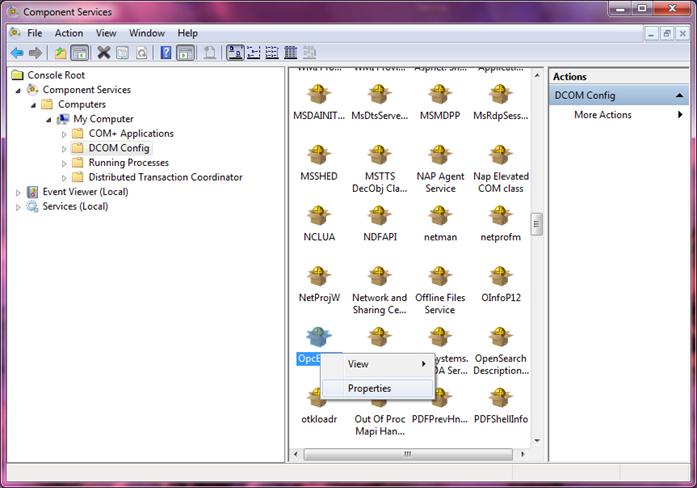Screen dimensions: 697x488
Task: Open Properties from the toolbar icon
Action: (122, 53)
